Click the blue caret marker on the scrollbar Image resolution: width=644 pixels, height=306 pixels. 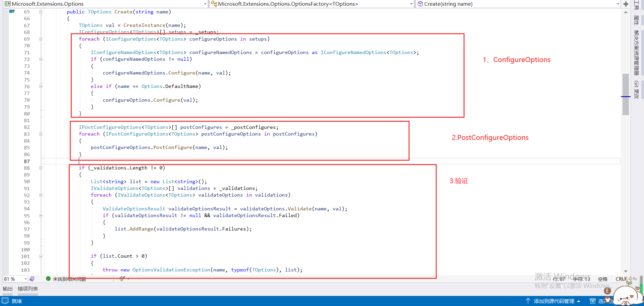[x=626, y=97]
